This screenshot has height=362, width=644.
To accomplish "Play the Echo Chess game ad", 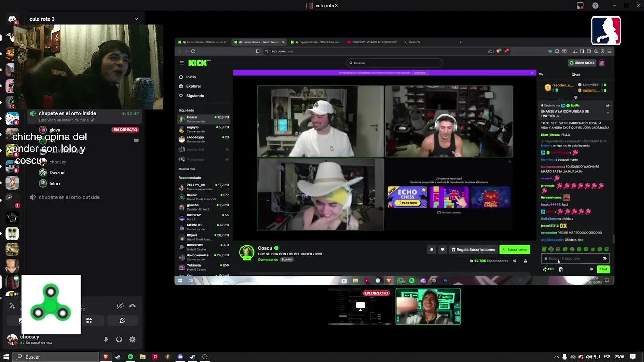I will click(x=408, y=197).
